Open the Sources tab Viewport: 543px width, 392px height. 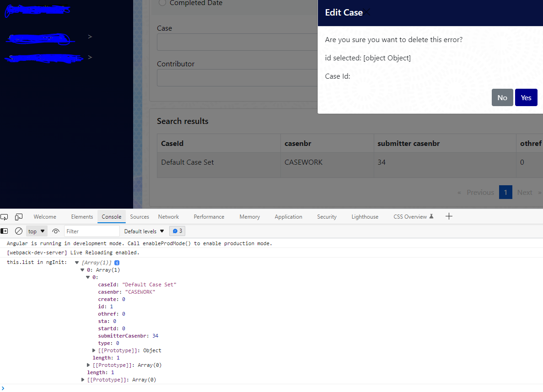(x=140, y=217)
